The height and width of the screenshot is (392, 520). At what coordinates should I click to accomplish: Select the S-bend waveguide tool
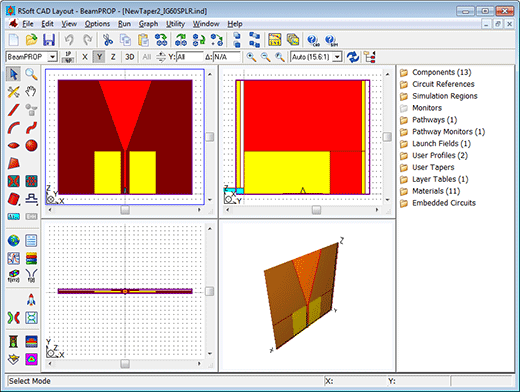(31, 128)
